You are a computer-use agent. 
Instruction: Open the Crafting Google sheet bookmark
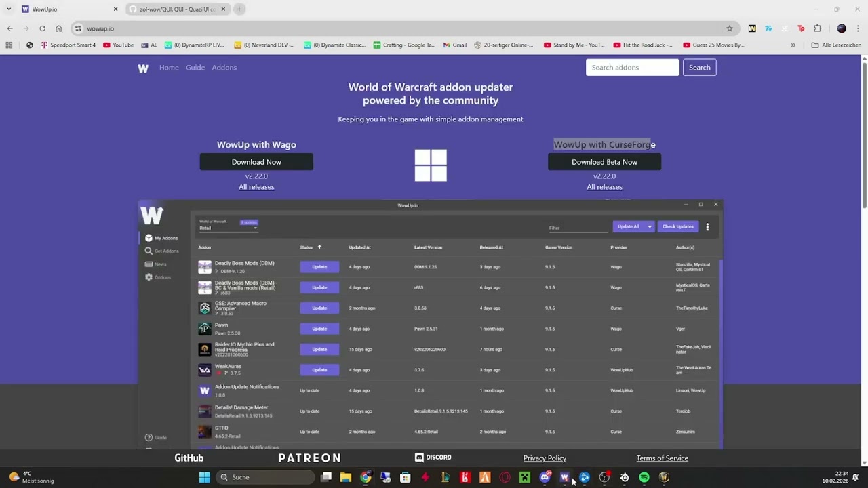coord(404,45)
